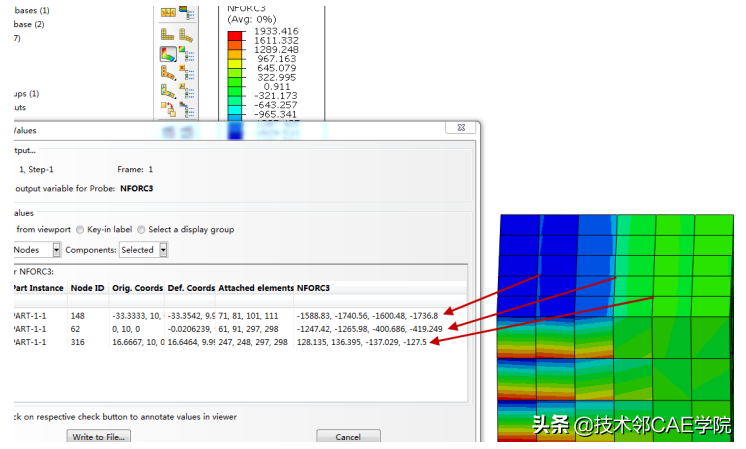Open Contour Options icon
Viewport: 746px width, 449px height.
(187, 54)
